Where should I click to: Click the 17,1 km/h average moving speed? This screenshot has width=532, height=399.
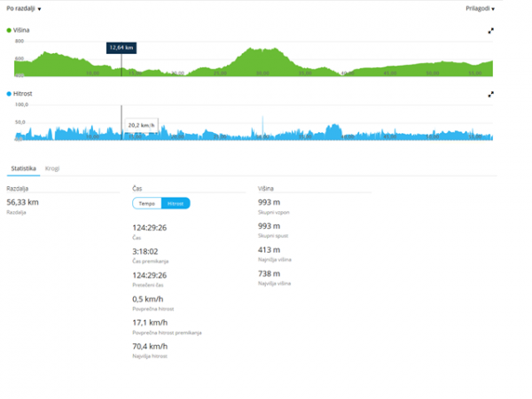tap(149, 323)
